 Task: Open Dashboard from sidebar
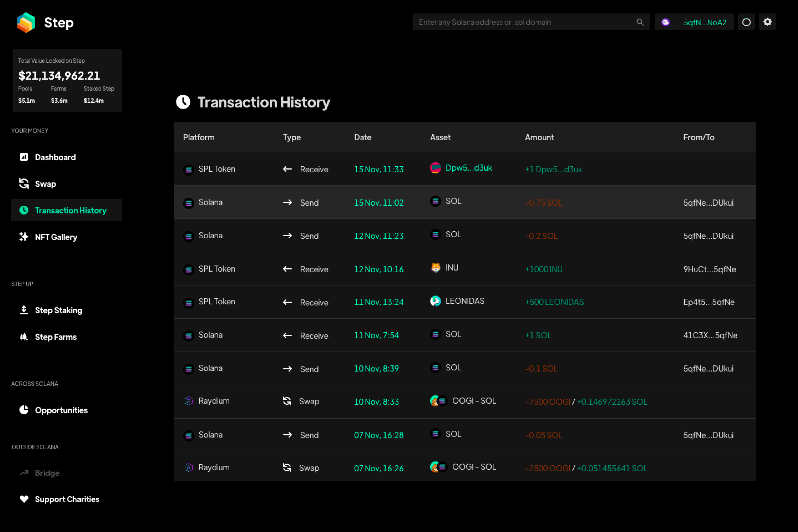[55, 157]
